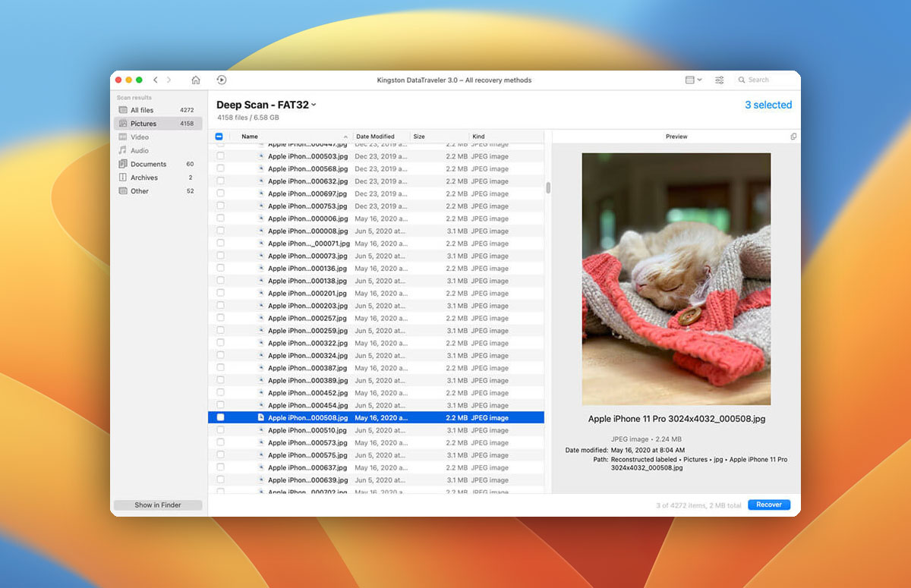Click the Video category icon

click(x=123, y=137)
